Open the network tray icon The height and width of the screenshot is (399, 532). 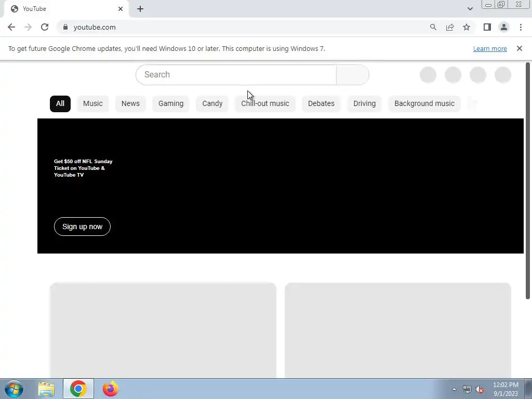click(x=467, y=390)
